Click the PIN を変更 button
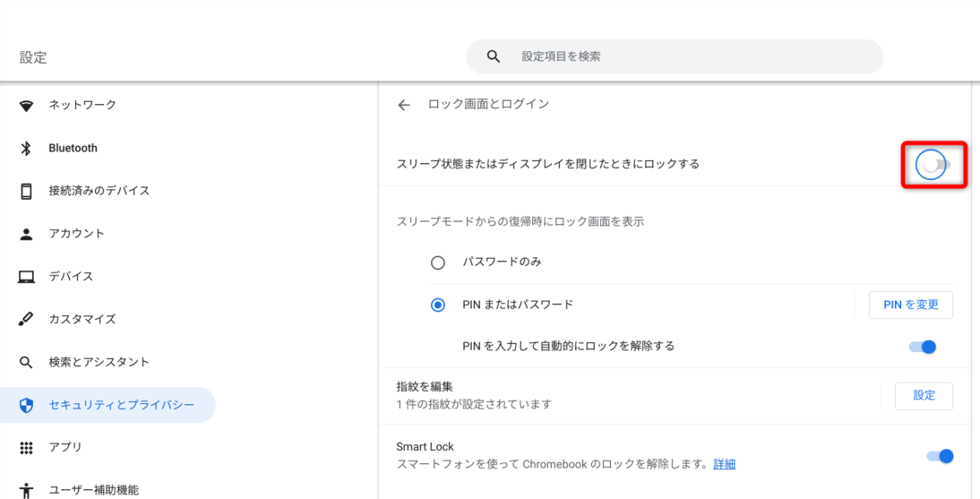980x499 pixels. click(x=910, y=305)
